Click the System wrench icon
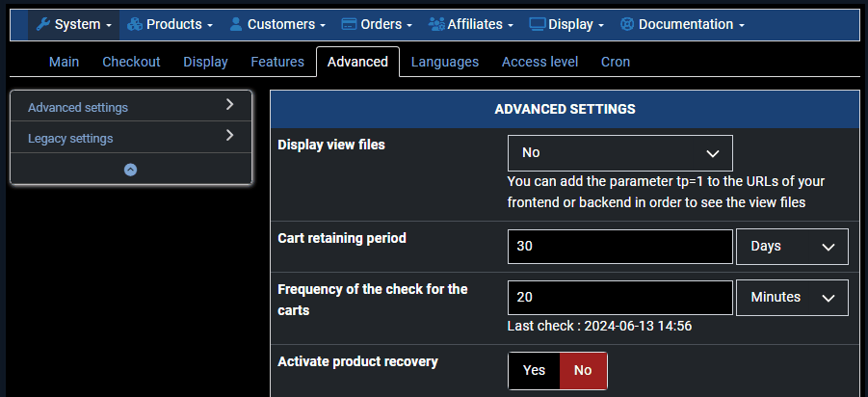Viewport: 868px width, 397px height. point(43,24)
